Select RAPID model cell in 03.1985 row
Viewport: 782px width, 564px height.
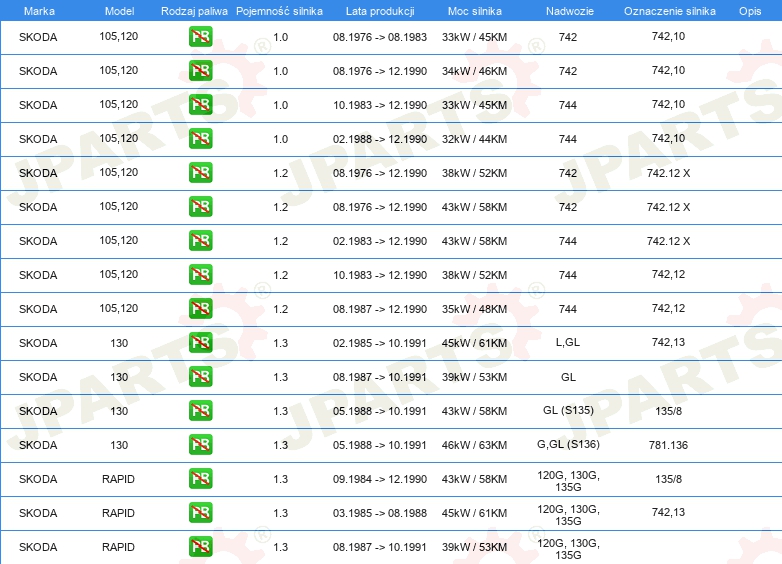point(118,513)
